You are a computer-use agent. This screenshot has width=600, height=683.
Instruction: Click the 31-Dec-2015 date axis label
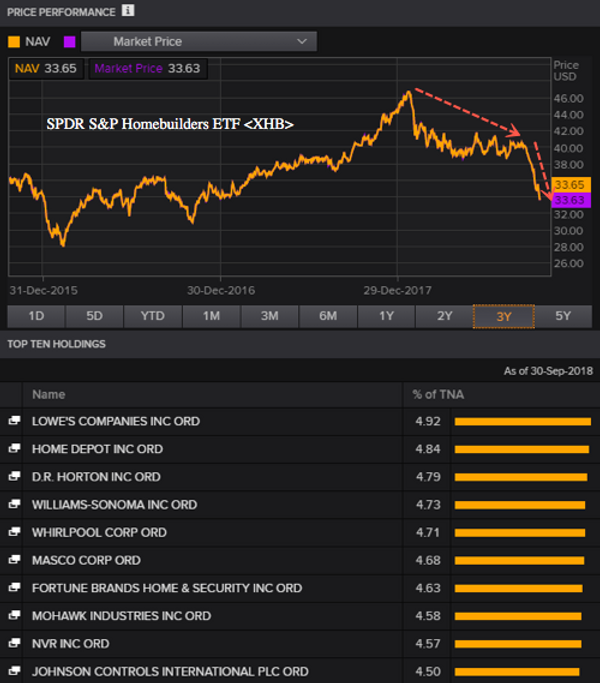[44, 291]
